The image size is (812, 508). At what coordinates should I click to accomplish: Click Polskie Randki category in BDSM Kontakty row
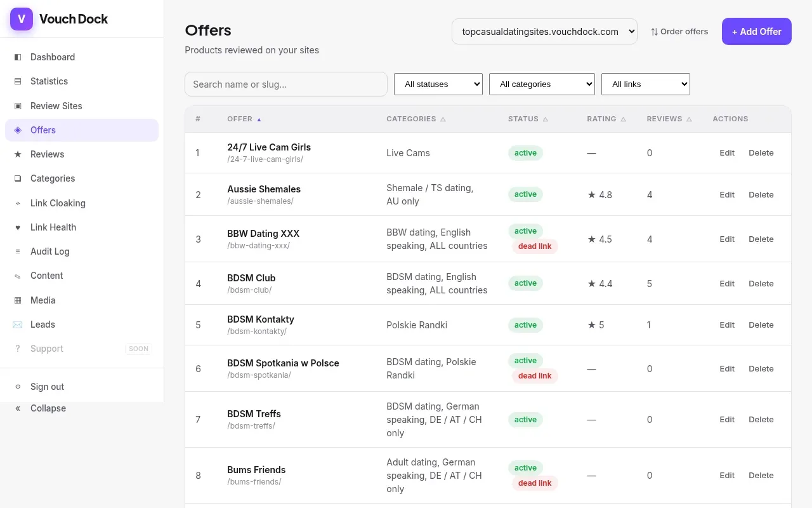[x=417, y=325]
